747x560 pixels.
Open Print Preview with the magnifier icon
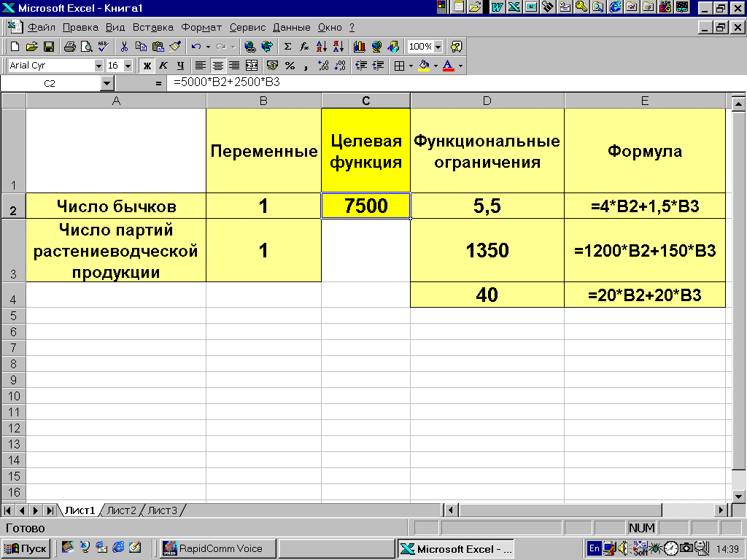[x=86, y=47]
